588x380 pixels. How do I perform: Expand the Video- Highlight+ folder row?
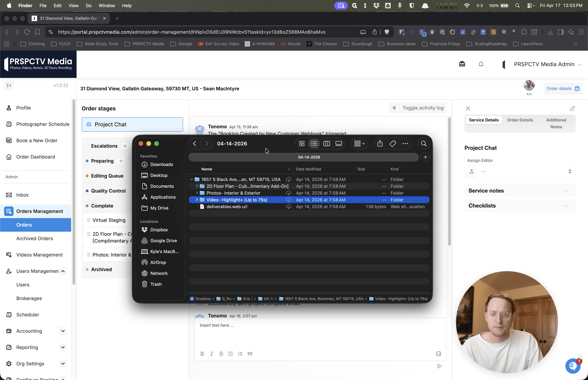197,200
